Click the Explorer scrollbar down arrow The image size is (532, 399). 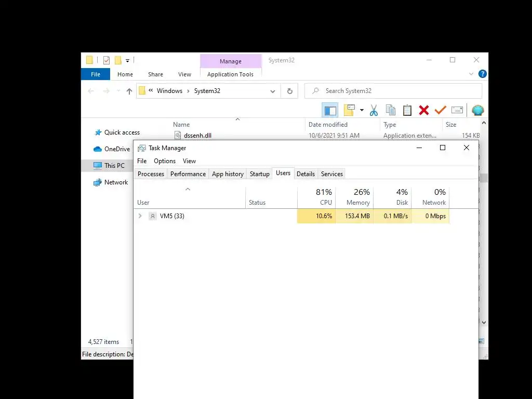pyautogui.click(x=484, y=322)
